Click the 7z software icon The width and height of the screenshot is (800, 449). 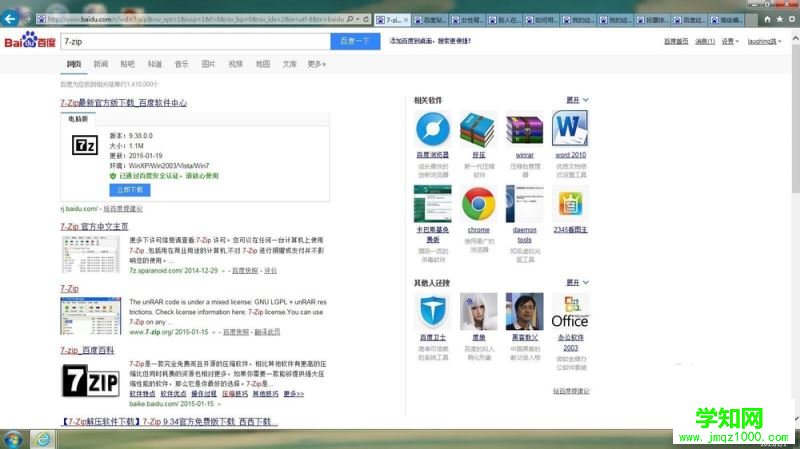(x=85, y=145)
